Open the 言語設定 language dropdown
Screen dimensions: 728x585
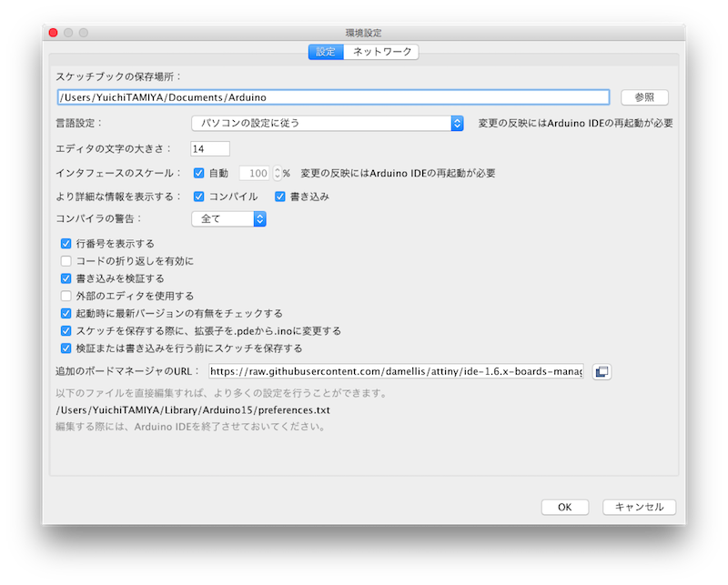point(328,123)
